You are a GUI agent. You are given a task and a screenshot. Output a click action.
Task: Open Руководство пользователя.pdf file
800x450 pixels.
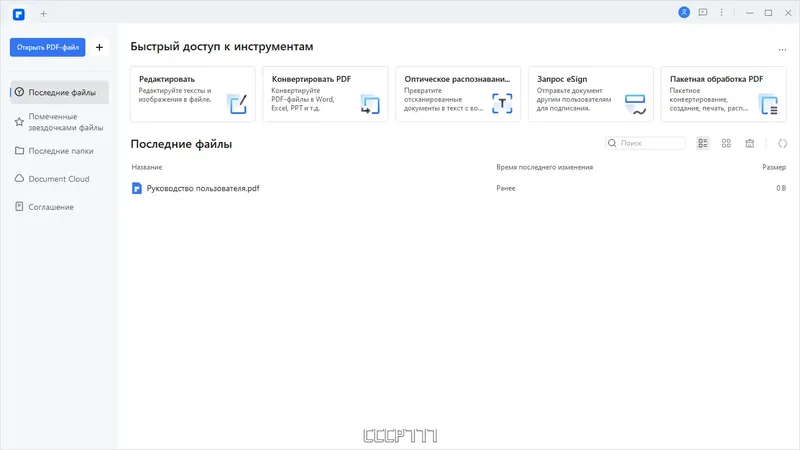pyautogui.click(x=203, y=188)
